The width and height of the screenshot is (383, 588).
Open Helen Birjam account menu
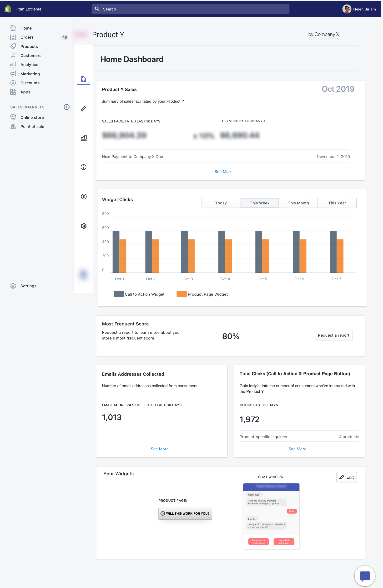[x=359, y=9]
